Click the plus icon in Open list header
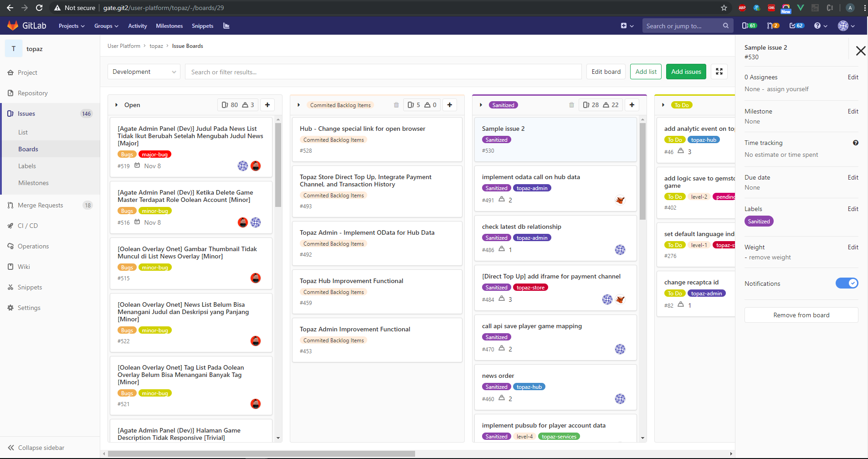The width and height of the screenshot is (868, 459). [267, 105]
